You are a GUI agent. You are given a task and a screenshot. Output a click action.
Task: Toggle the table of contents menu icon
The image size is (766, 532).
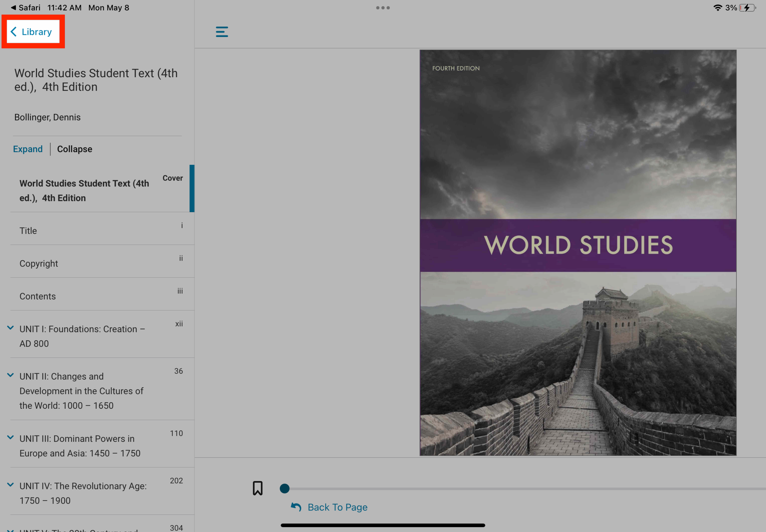222,32
